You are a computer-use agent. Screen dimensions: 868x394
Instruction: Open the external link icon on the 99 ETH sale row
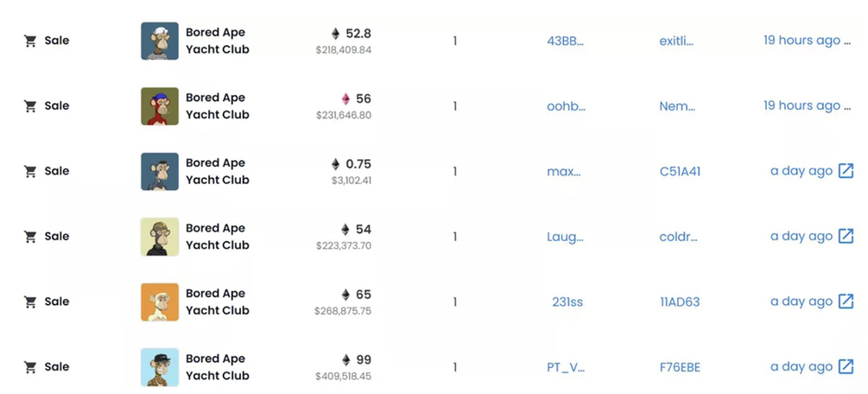pyautogui.click(x=846, y=366)
